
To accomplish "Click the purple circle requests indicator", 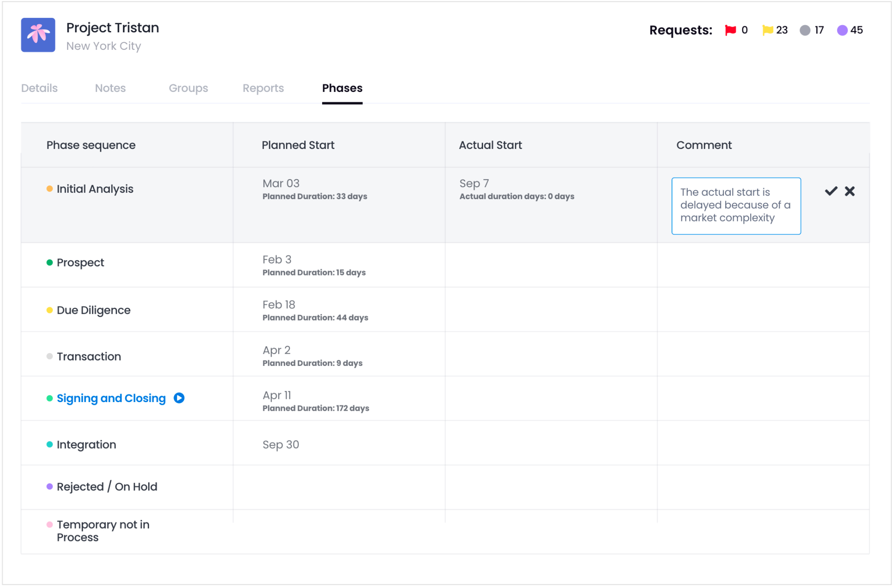I will click(842, 30).
